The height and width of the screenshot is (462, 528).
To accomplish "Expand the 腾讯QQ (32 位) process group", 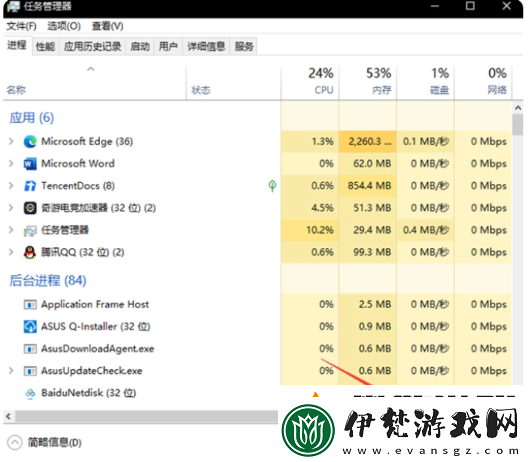I will (11, 252).
